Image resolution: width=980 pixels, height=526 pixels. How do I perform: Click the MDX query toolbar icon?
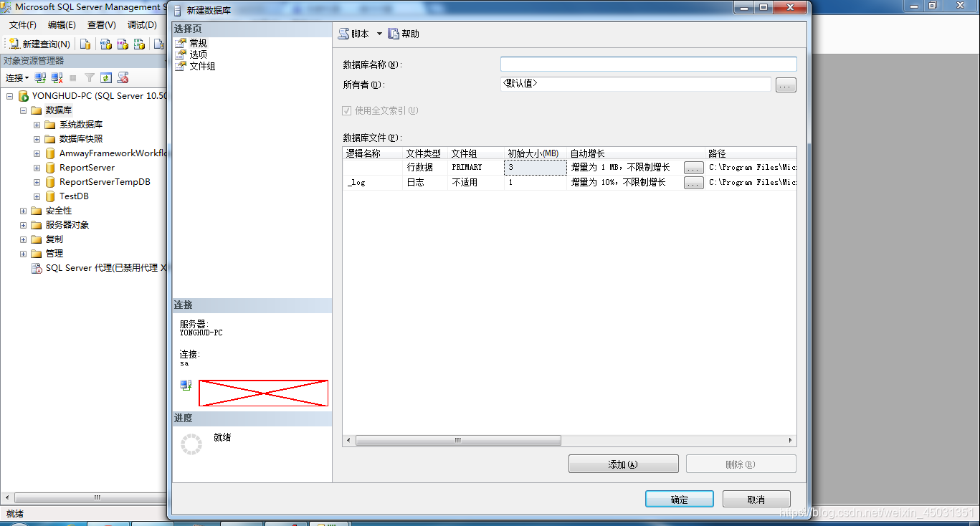[105, 44]
